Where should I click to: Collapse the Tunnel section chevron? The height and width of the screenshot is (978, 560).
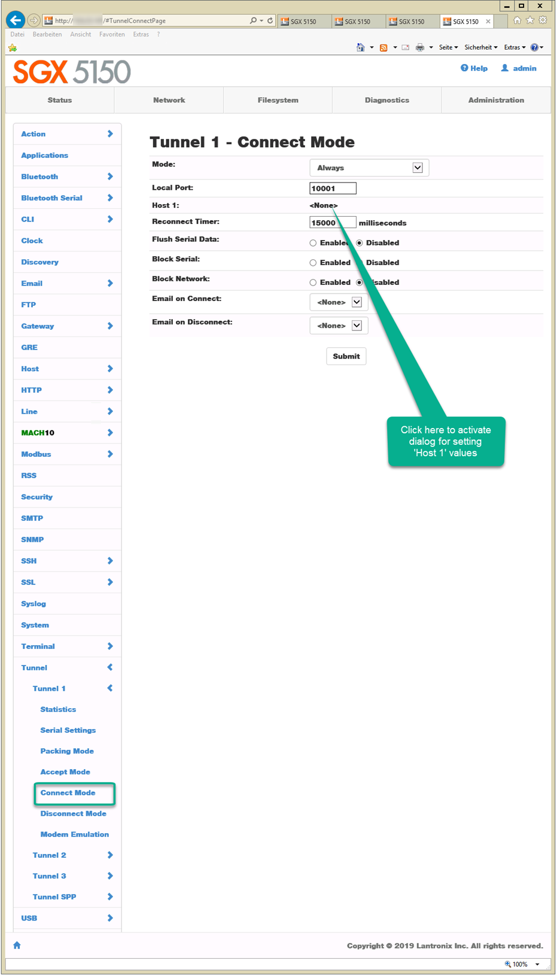coord(110,667)
